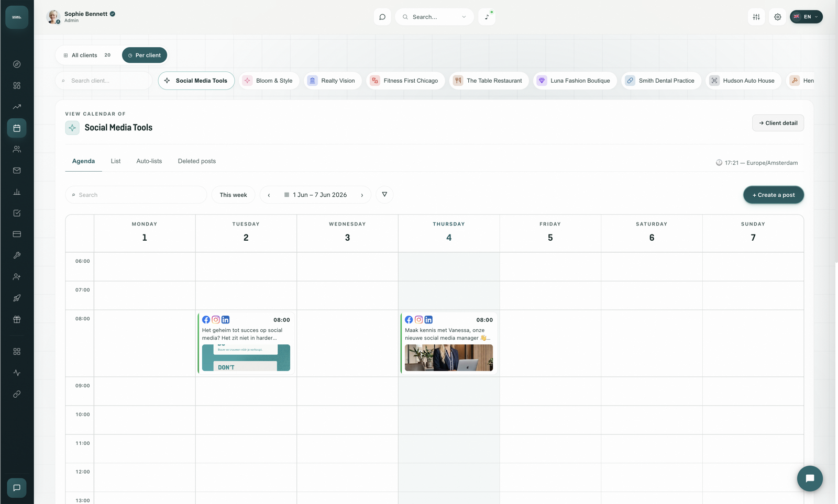Open the dashboard grid icon in sidebar
Image resolution: width=838 pixels, height=504 pixels.
tap(17, 85)
